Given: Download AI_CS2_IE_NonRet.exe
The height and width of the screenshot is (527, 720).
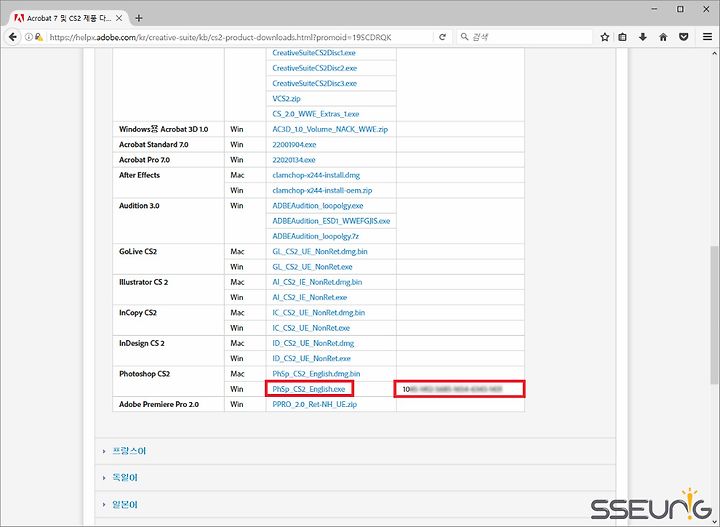Looking at the screenshot, I should click(309, 297).
